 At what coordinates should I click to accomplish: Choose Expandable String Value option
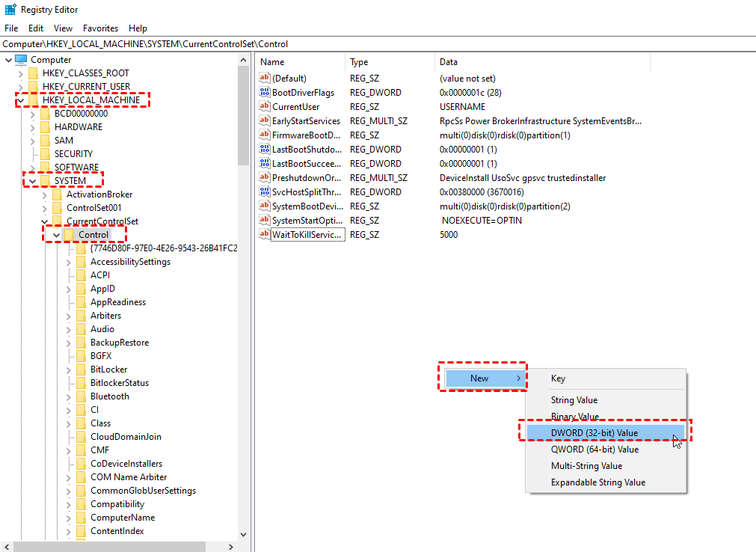click(605, 482)
